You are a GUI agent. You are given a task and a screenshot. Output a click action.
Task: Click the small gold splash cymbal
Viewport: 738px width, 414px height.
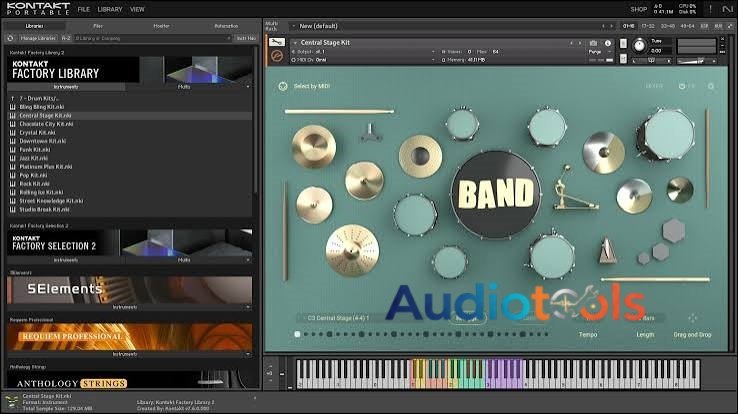tap(680, 190)
